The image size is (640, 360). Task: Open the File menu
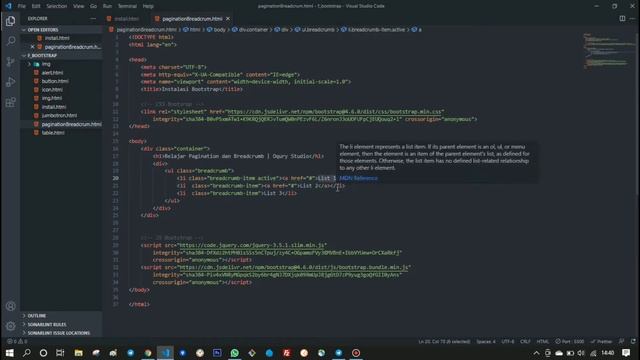tap(22, 6)
